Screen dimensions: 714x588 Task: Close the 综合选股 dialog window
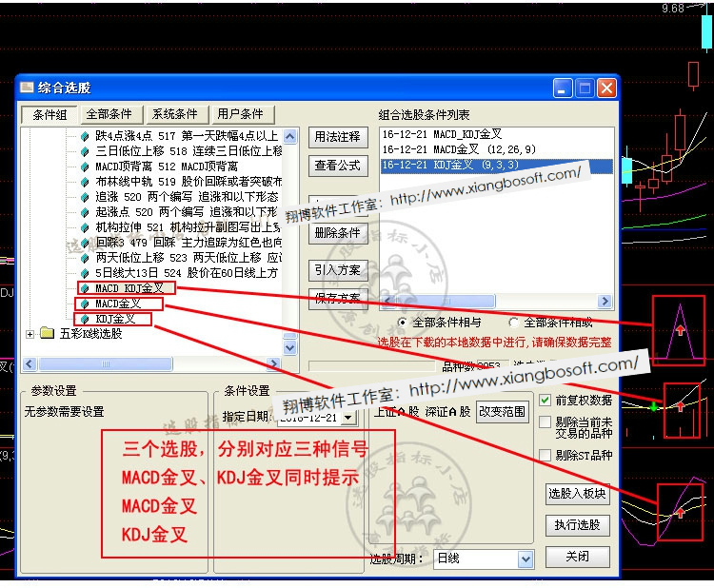coord(606,88)
